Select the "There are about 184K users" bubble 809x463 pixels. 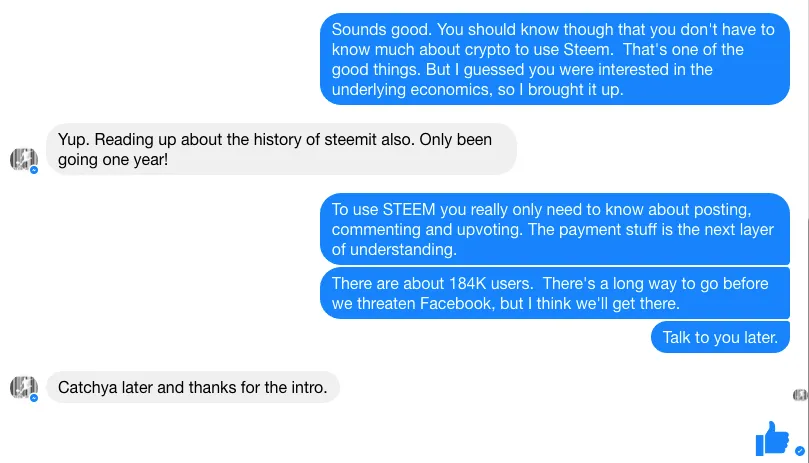[555, 293]
